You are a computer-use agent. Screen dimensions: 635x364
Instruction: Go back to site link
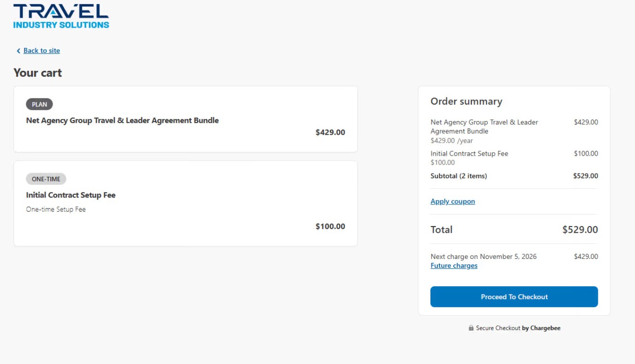point(42,51)
